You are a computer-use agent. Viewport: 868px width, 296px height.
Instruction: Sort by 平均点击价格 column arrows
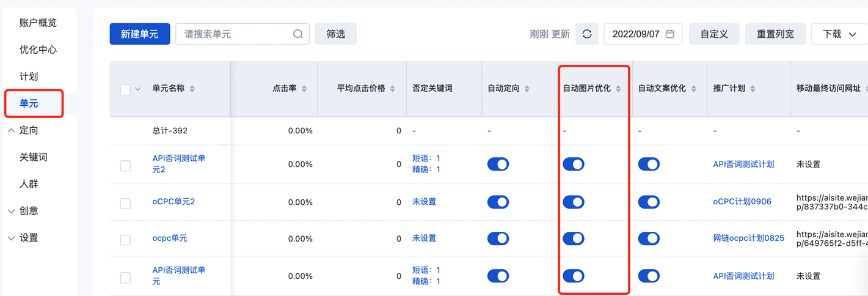[393, 89]
